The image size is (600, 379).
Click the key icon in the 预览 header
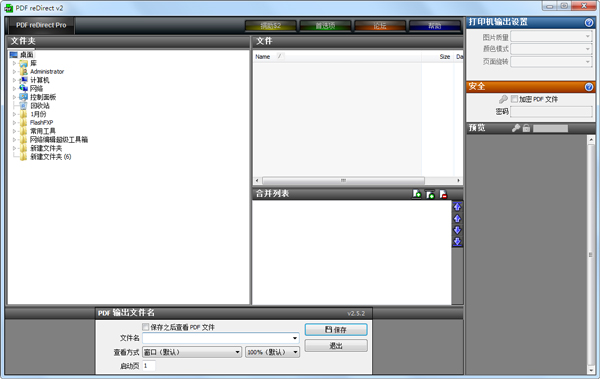pyautogui.click(x=516, y=128)
